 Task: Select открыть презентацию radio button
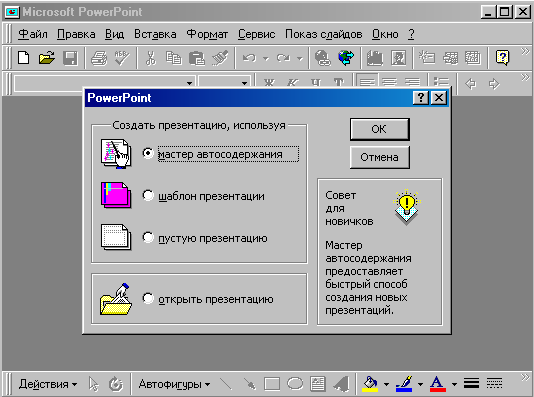(x=148, y=298)
